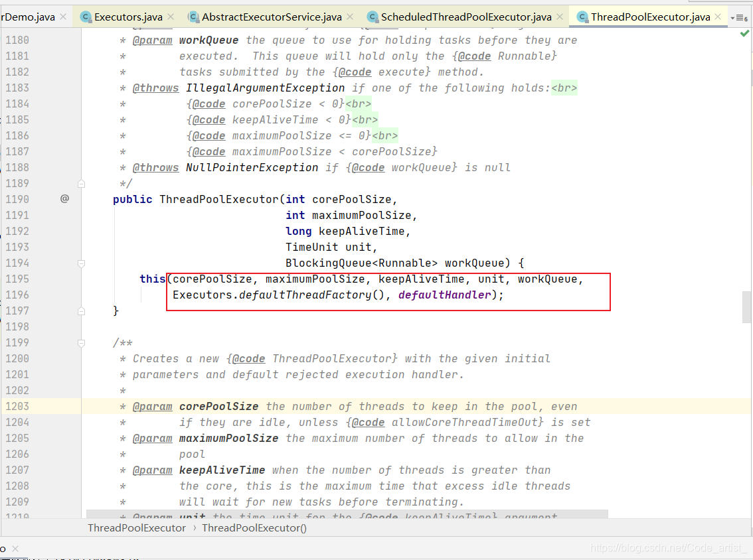Click the vertical scrollbar thumb in the editor
Screen dimensions: 753x560
[x=746, y=307]
